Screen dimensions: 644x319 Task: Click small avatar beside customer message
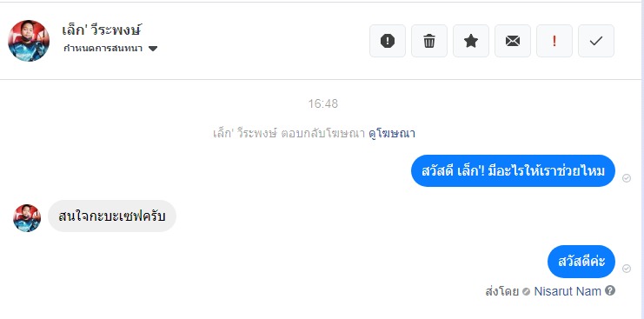27,218
